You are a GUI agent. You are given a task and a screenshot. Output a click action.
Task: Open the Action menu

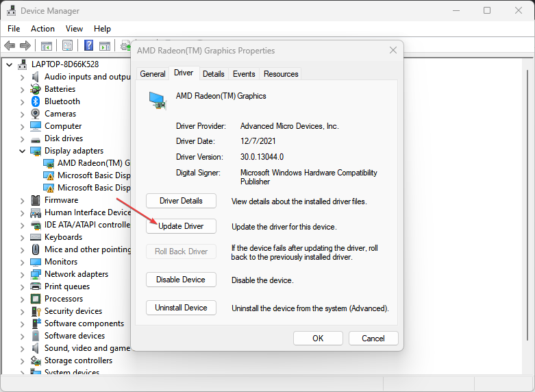pyautogui.click(x=42, y=29)
